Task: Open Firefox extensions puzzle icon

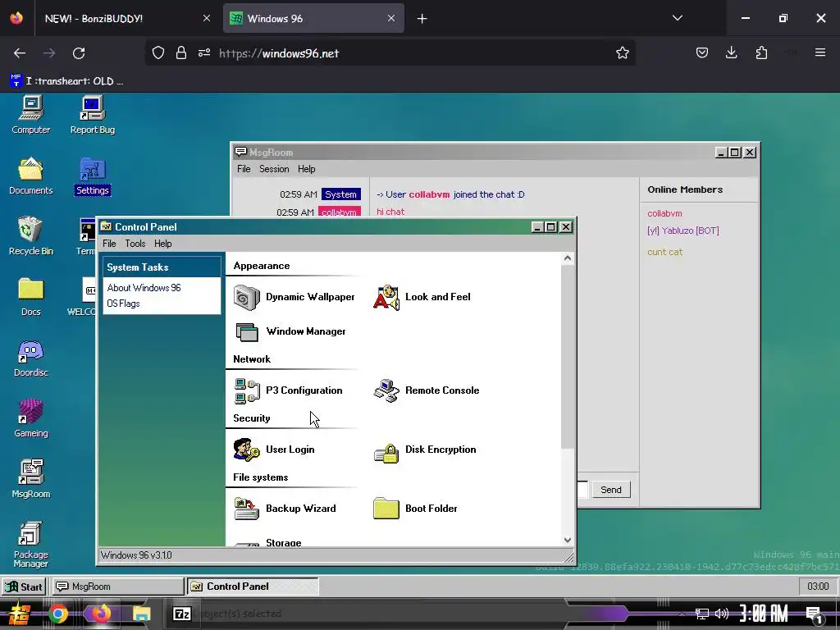Action: 761,52
